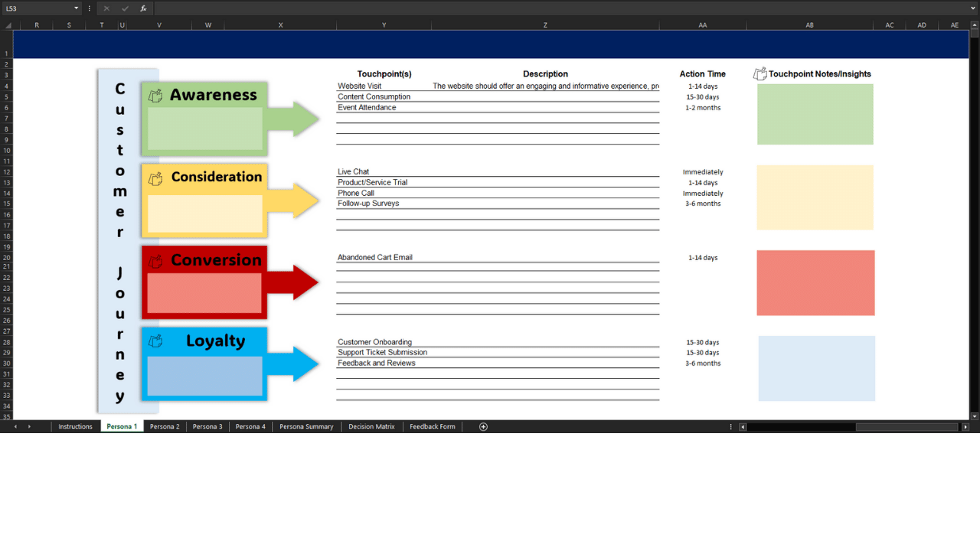The image size is (980, 551).
Task: Click the Content Consumption touchpoint cell
Action: pyautogui.click(x=384, y=97)
